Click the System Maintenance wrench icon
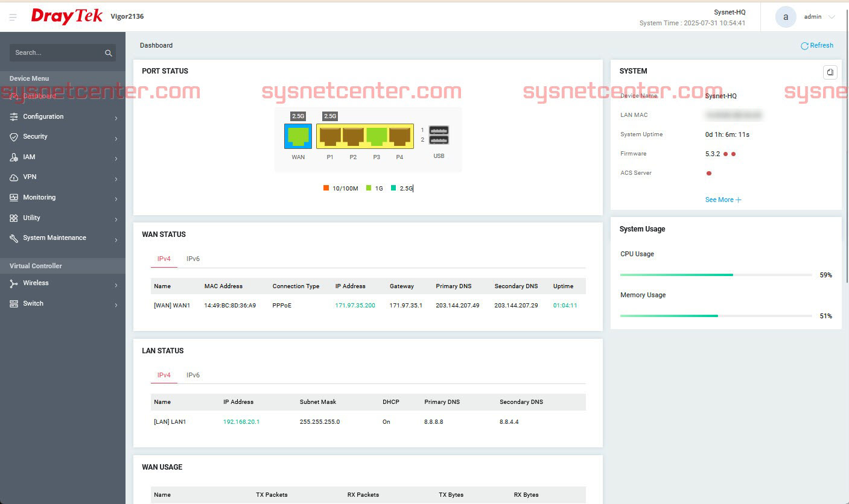 click(x=14, y=238)
